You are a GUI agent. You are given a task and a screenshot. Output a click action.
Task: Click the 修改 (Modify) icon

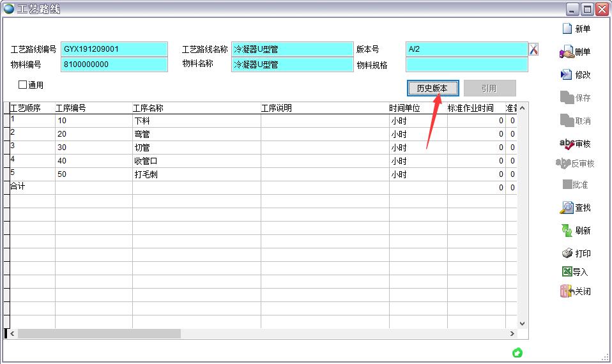pyautogui.click(x=566, y=75)
